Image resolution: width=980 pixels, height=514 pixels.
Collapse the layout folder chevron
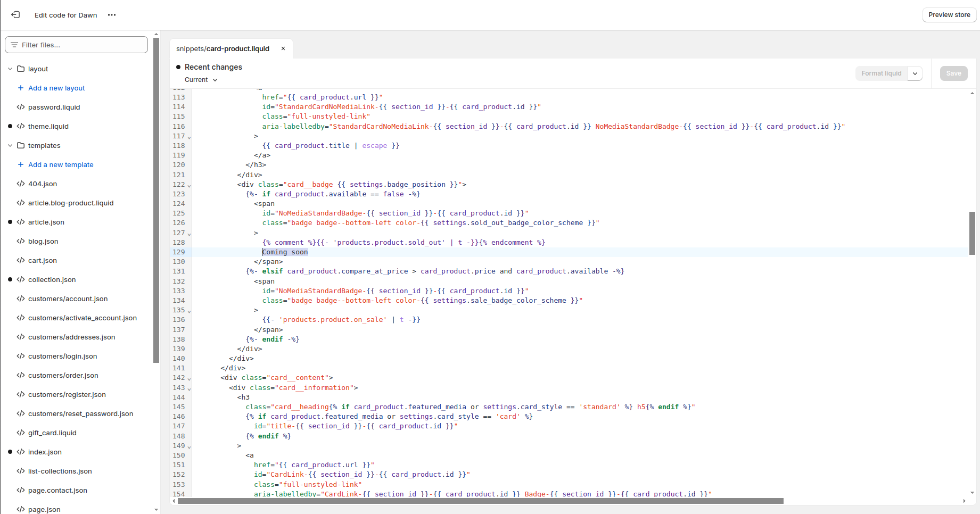click(x=10, y=69)
